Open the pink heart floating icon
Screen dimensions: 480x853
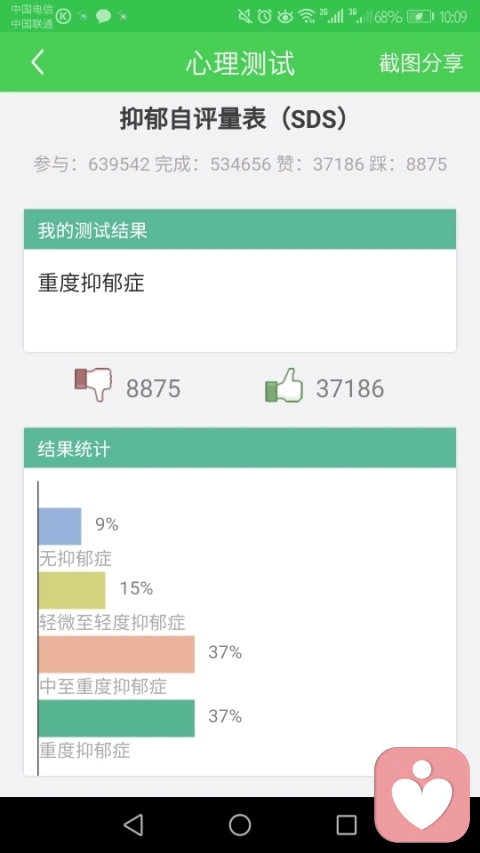tap(422, 795)
